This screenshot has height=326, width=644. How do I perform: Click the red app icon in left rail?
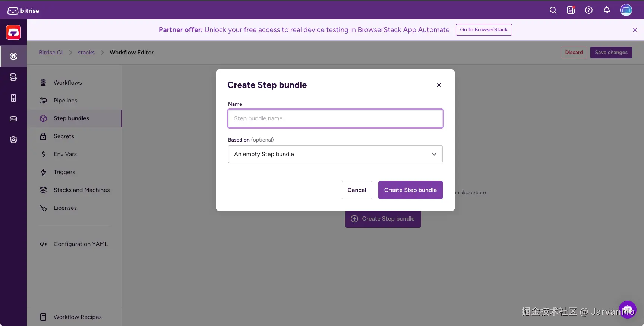tap(13, 33)
